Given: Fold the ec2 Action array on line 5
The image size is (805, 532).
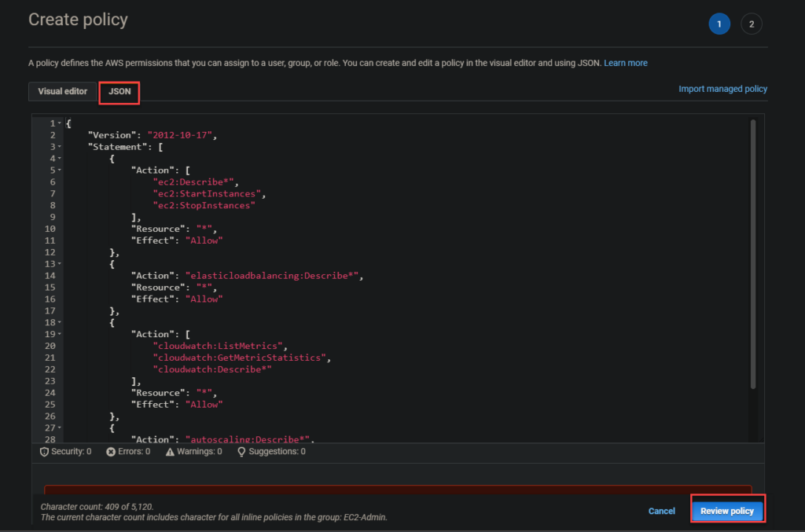Looking at the screenshot, I should pyautogui.click(x=59, y=171).
